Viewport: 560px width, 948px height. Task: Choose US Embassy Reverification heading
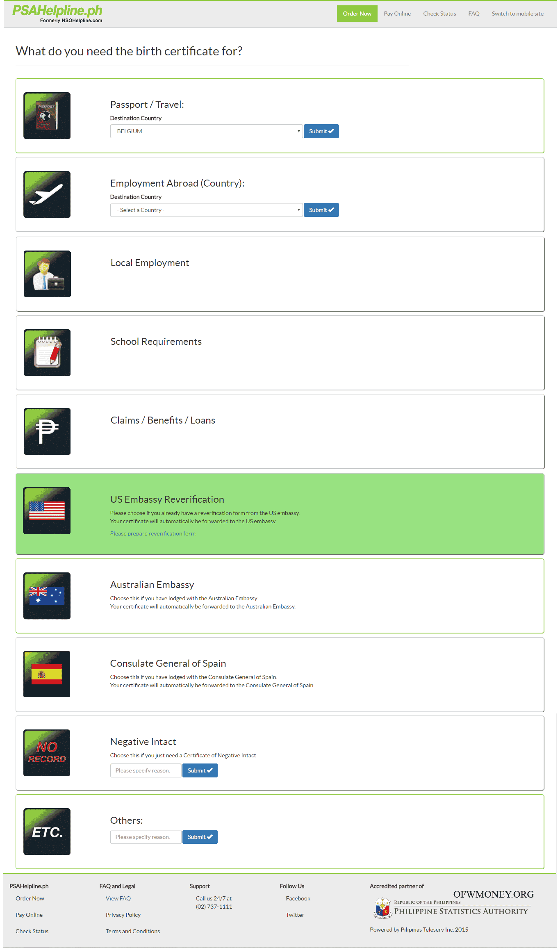[167, 499]
